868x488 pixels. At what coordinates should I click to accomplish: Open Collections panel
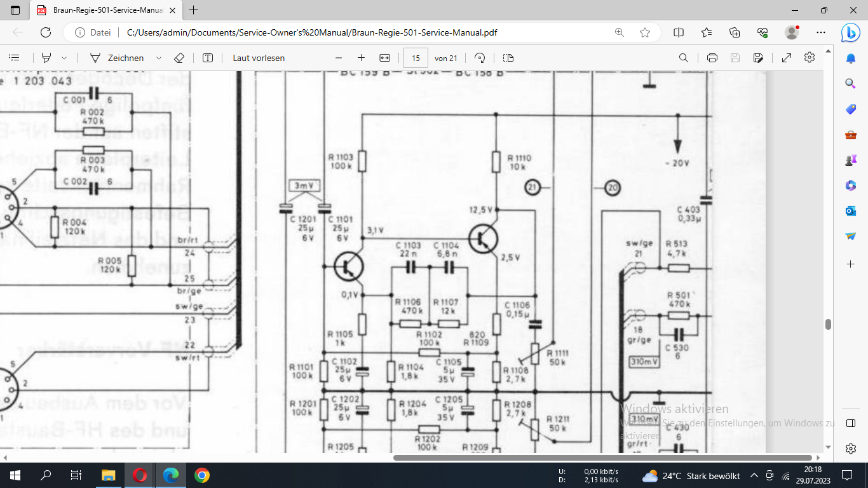[735, 32]
